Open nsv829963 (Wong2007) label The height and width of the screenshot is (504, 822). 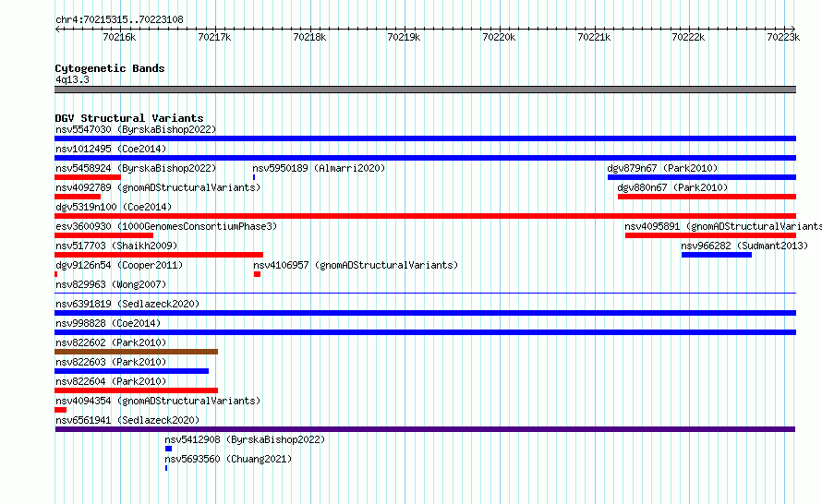pos(111,284)
